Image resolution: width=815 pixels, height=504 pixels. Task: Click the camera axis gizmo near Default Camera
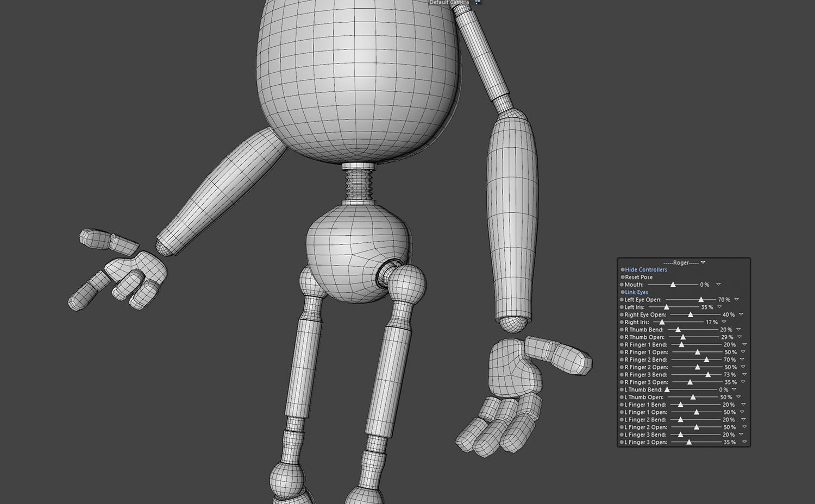478,3
